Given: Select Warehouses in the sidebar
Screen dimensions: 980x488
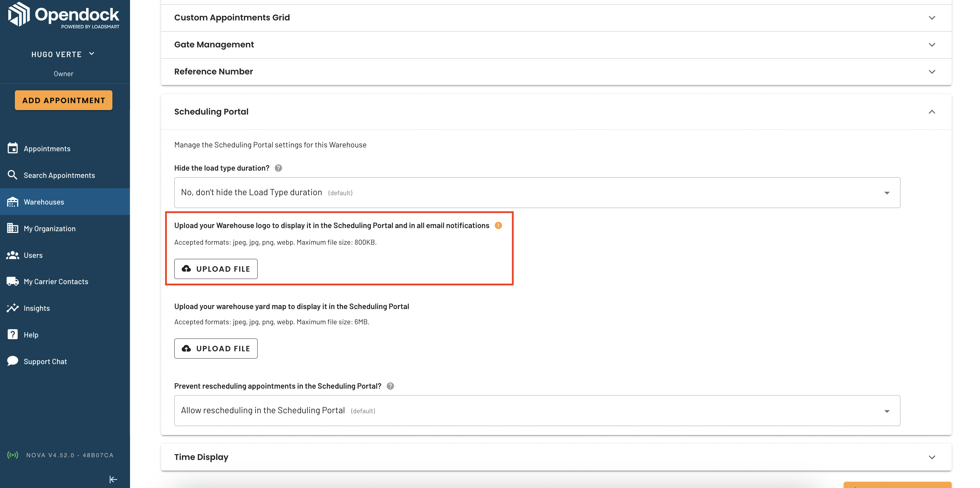Looking at the screenshot, I should 65,202.
